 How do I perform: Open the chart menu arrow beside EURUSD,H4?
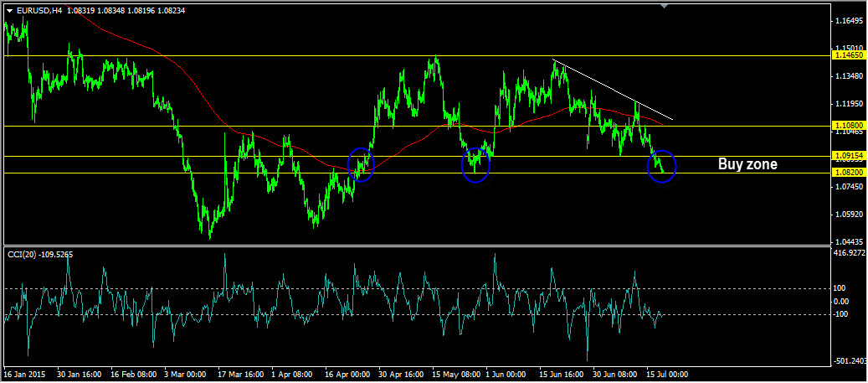point(9,11)
